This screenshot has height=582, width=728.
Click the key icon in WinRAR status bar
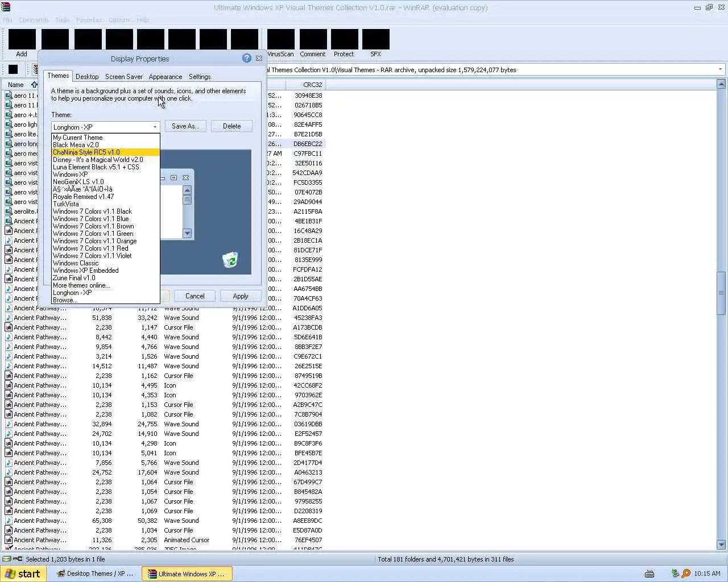tap(18, 559)
